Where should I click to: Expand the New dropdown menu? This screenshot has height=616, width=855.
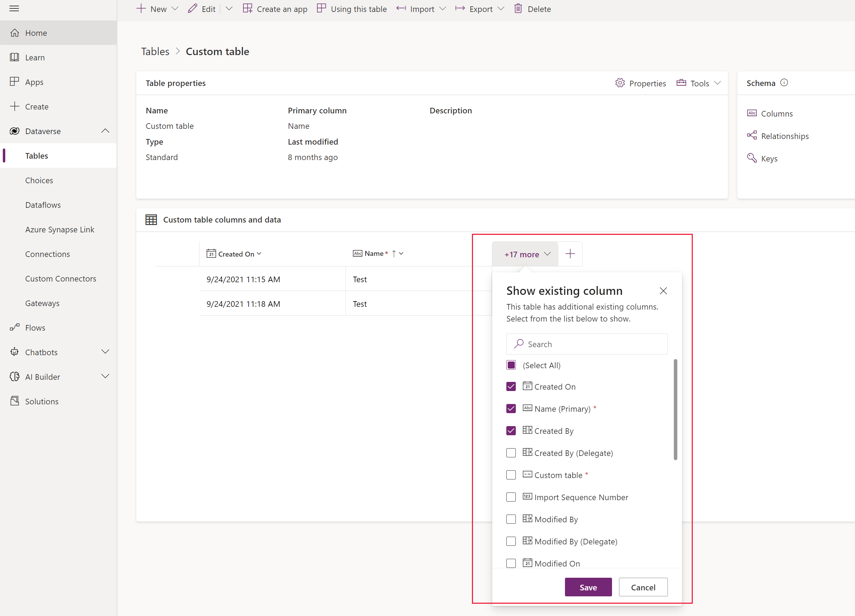(175, 9)
